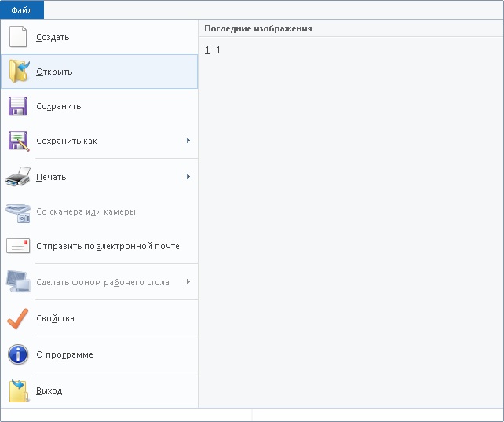Click the envelope icon for sending email
This screenshot has height=422, width=504.
(x=18, y=246)
